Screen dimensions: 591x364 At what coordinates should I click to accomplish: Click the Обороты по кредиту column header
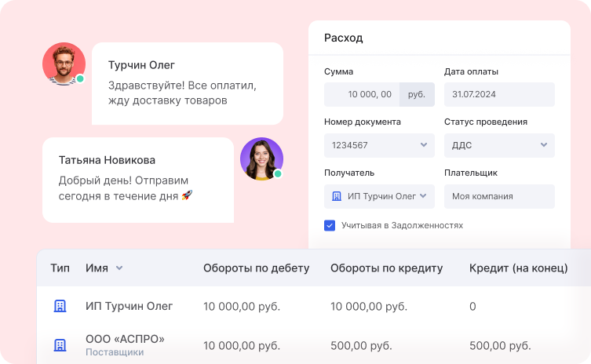tap(386, 268)
